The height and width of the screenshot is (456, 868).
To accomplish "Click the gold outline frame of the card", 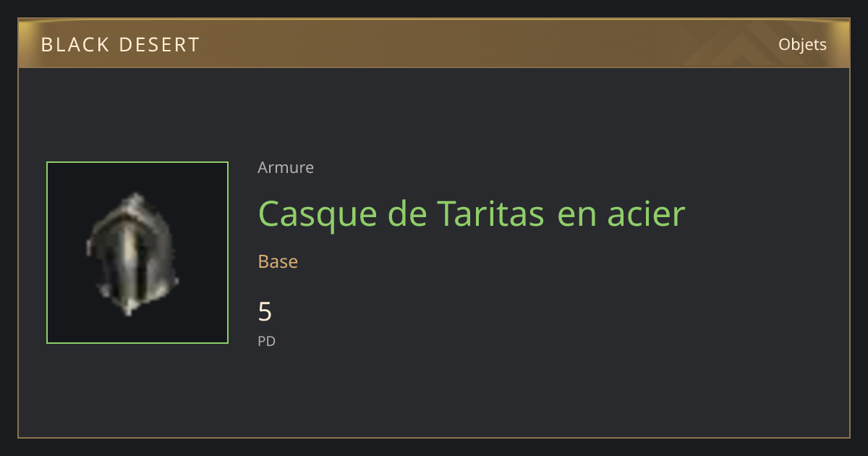I will click(x=434, y=438).
